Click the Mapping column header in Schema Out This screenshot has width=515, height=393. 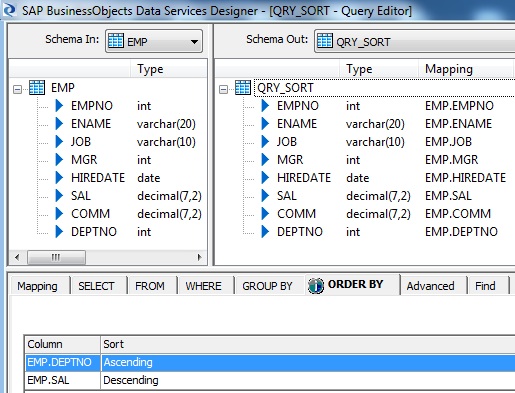tap(465, 69)
